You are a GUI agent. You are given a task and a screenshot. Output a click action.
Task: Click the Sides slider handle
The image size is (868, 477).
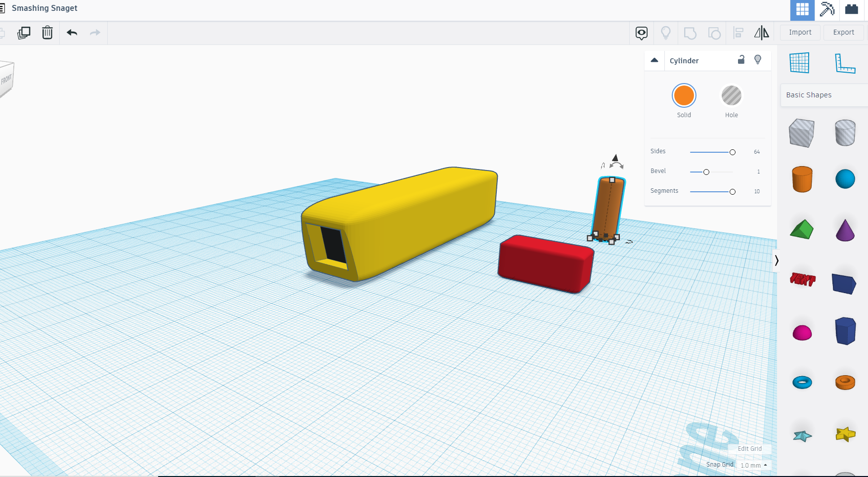pos(733,152)
